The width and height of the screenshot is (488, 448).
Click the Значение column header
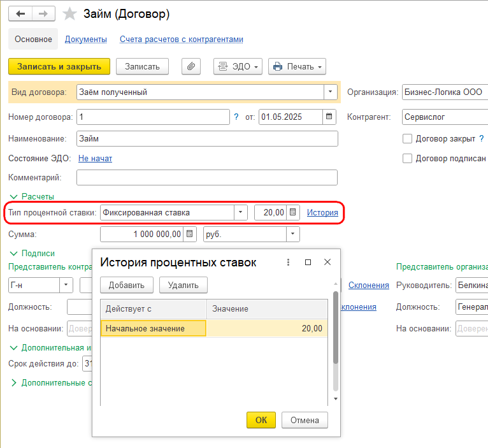pos(267,309)
